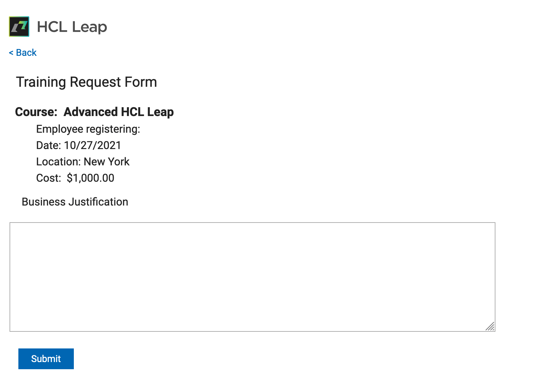
Task: Click the New York location value
Action: pyautogui.click(x=107, y=162)
